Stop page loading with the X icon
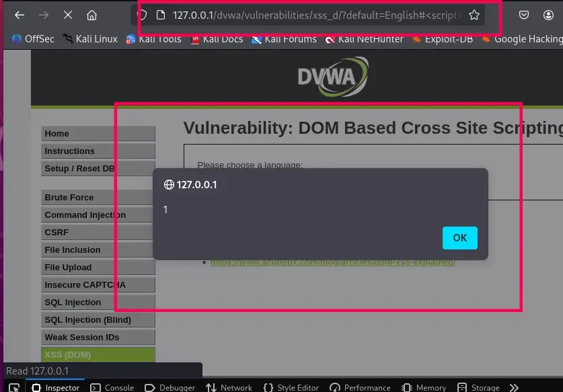The image size is (563, 392). (67, 15)
